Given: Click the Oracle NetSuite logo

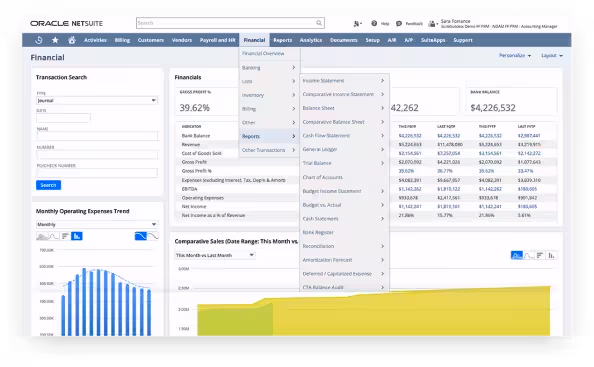Looking at the screenshot, I should [67, 23].
